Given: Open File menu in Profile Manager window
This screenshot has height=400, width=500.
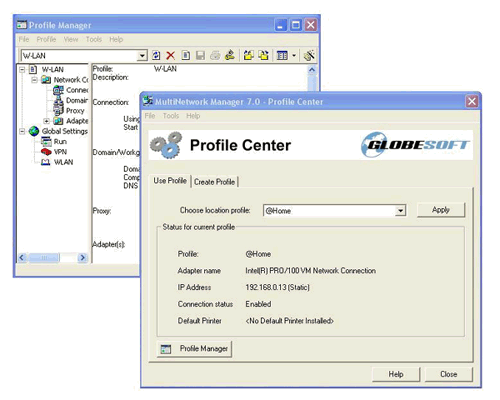Looking at the screenshot, I should 24,39.
